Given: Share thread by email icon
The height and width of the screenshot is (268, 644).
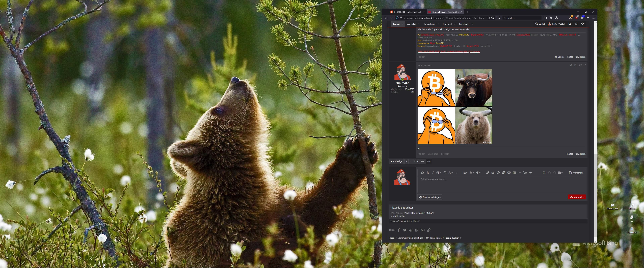Looking at the screenshot, I should click(x=423, y=230).
